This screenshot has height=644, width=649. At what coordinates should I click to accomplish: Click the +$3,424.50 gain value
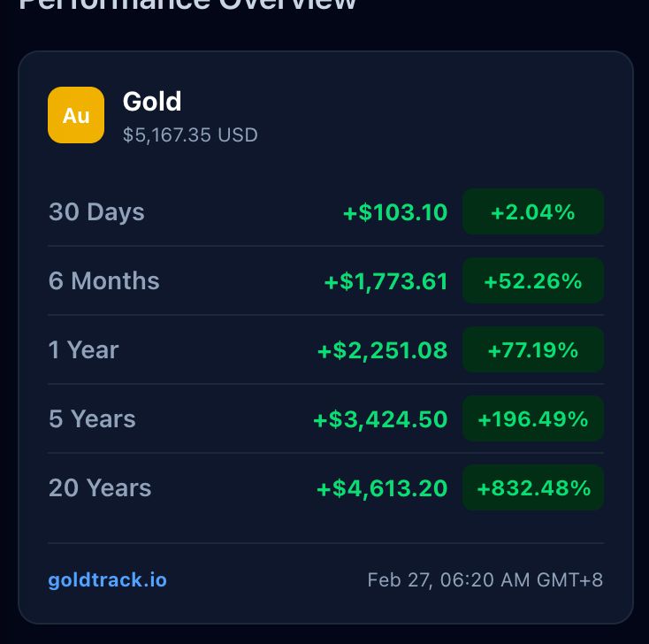381,419
